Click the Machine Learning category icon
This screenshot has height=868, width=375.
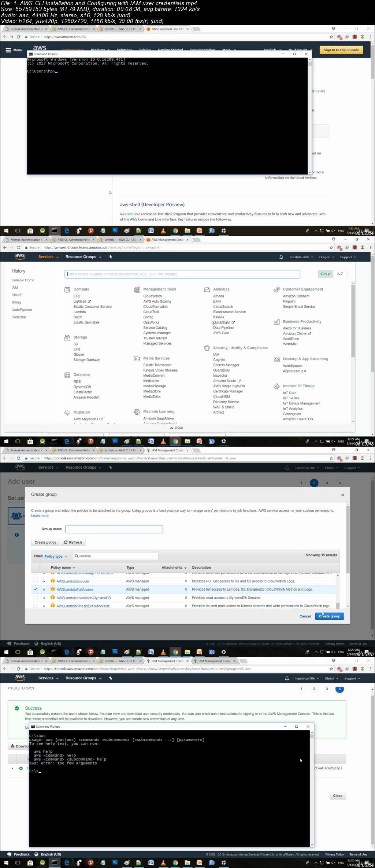click(137, 412)
